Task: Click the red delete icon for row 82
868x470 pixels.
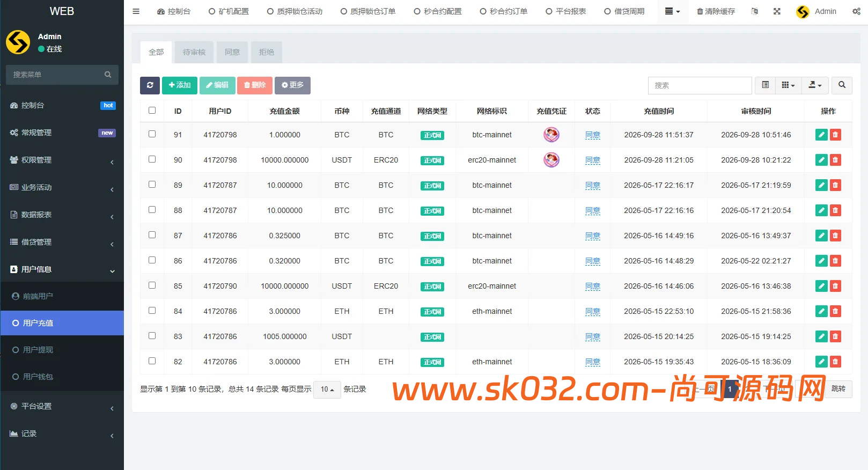Action: coord(835,362)
